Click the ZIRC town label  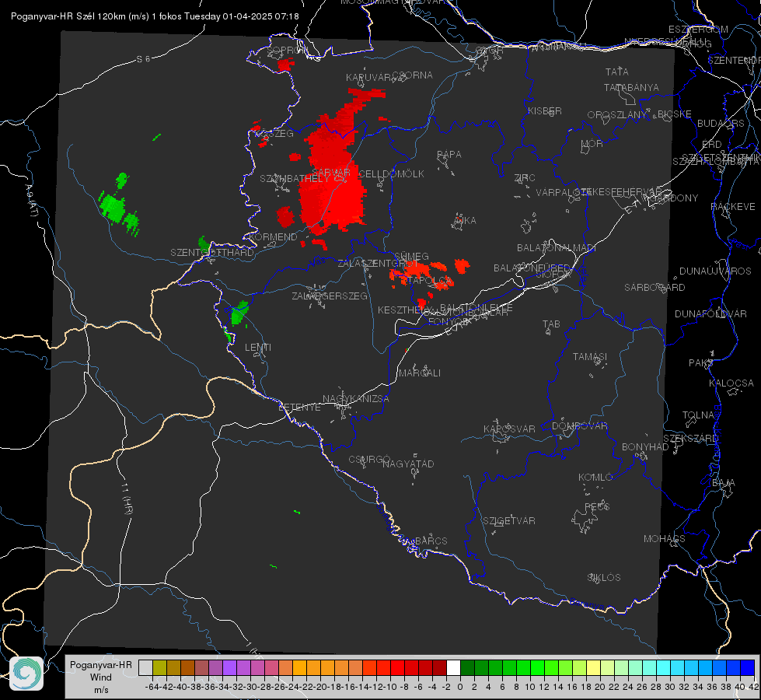click(525, 178)
